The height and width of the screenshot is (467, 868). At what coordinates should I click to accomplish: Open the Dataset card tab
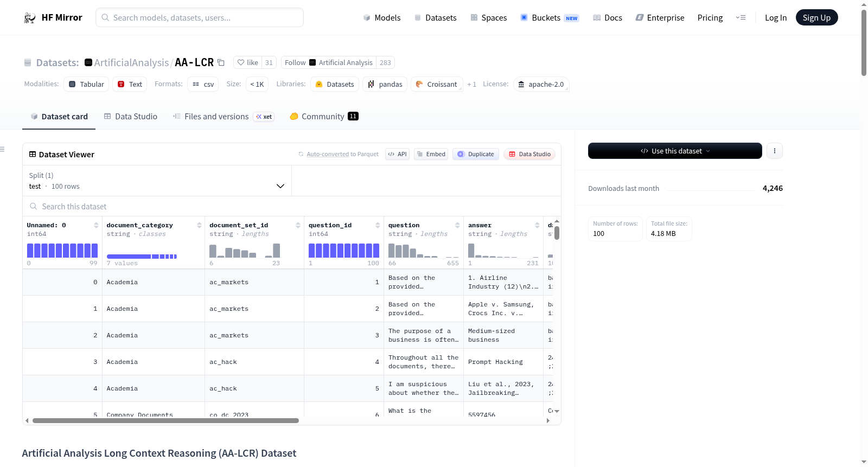point(59,117)
